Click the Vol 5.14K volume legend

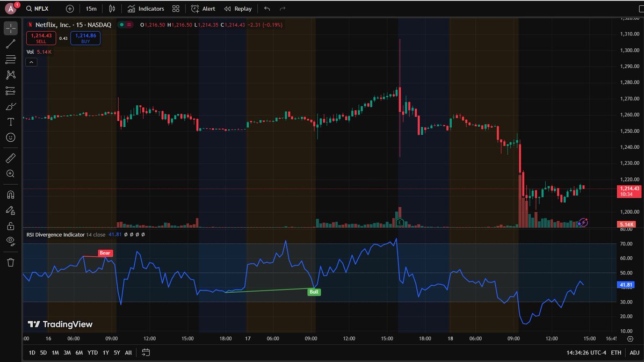39,52
